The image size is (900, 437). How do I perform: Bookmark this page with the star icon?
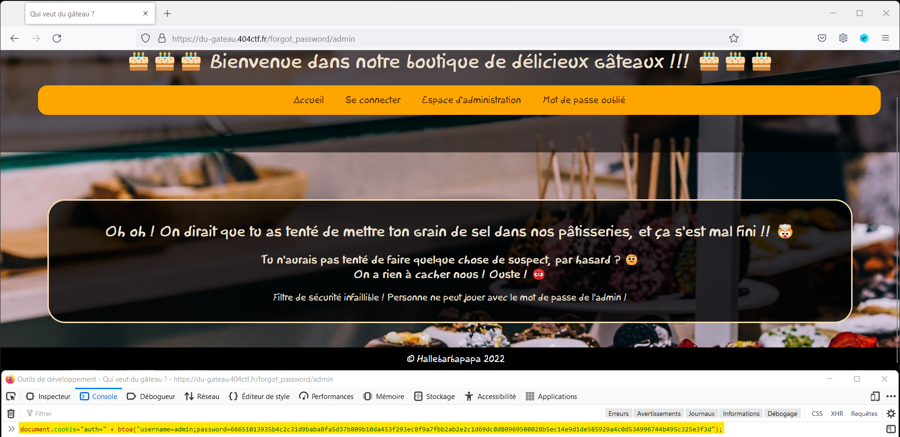click(x=733, y=38)
